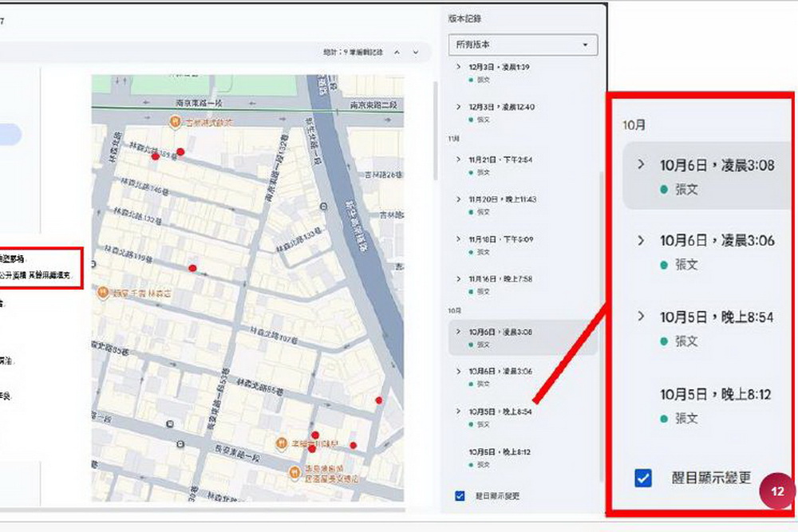
Task: Select 10月6日 凌晨3:06 in the enlarged callout
Action: 717,240
